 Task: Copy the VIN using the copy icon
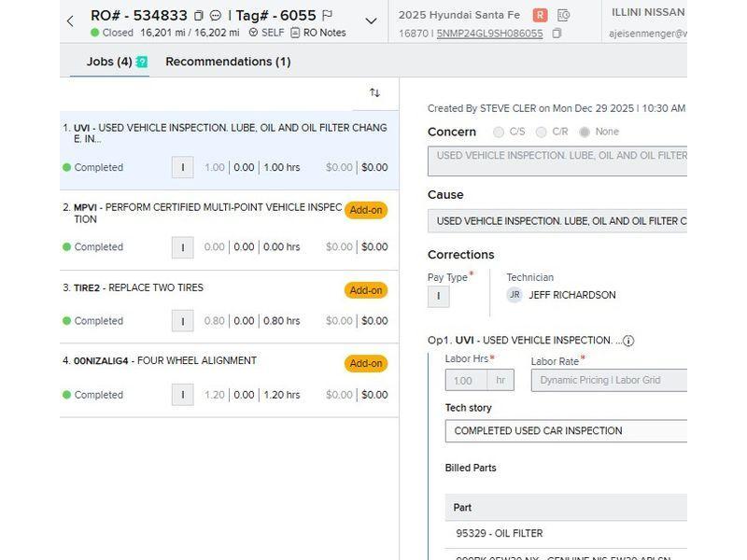557,34
